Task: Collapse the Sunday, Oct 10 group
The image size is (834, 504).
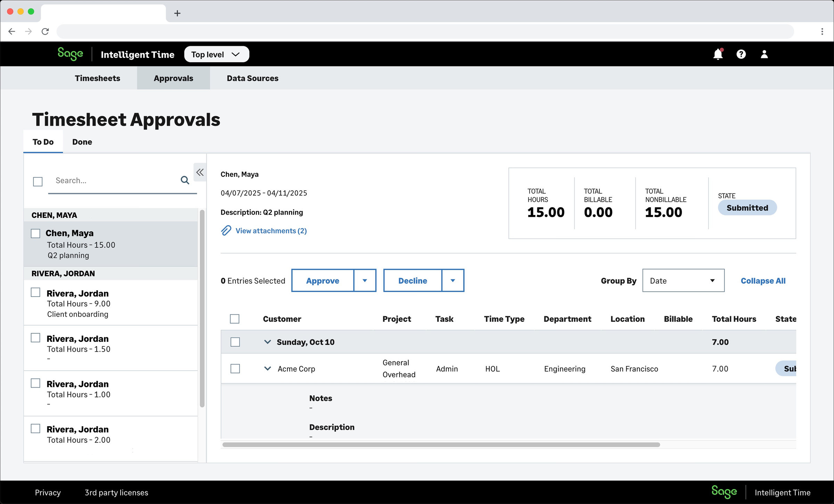Action: [x=268, y=342]
